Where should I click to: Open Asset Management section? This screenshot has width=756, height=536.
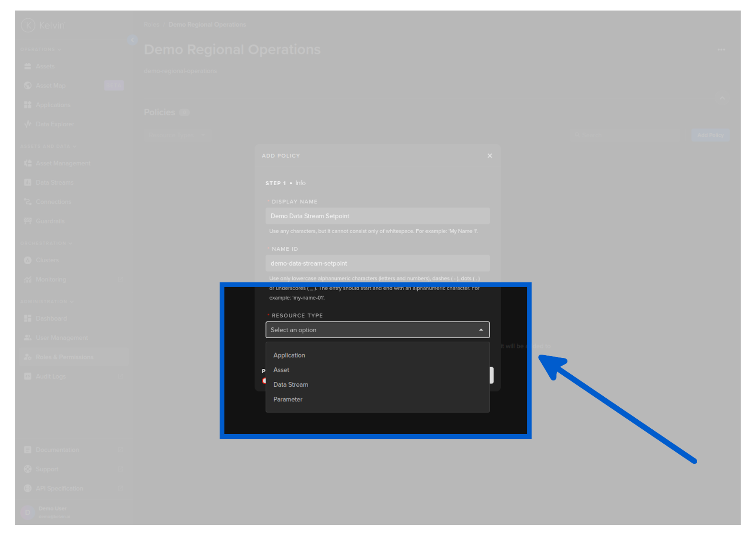63,163
